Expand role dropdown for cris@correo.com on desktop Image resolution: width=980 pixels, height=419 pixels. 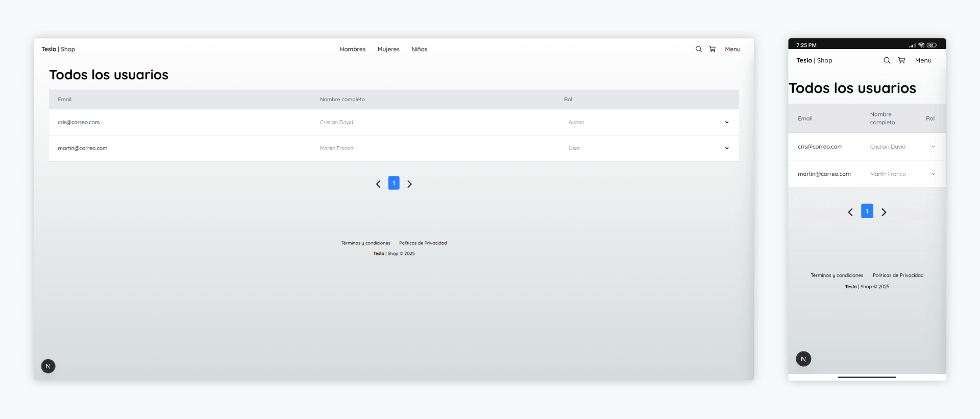(x=726, y=122)
